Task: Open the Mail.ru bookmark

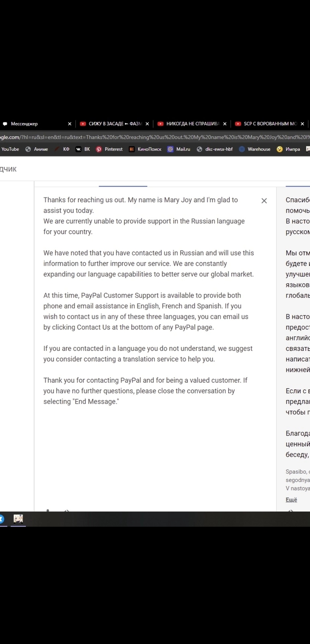Action: point(179,149)
